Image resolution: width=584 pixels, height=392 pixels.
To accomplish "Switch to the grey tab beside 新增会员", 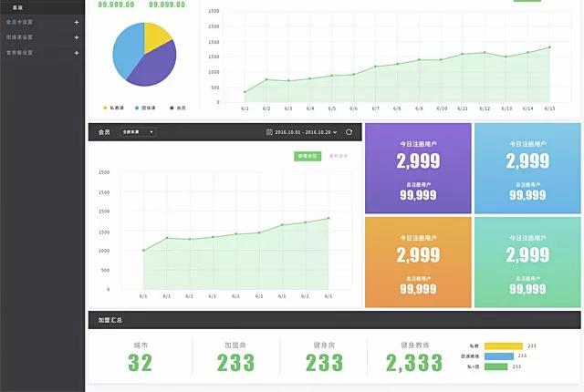I will [339, 156].
